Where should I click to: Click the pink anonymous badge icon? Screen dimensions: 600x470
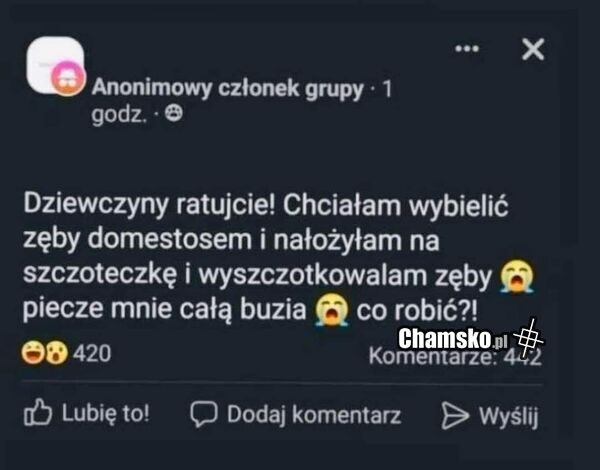click(68, 78)
